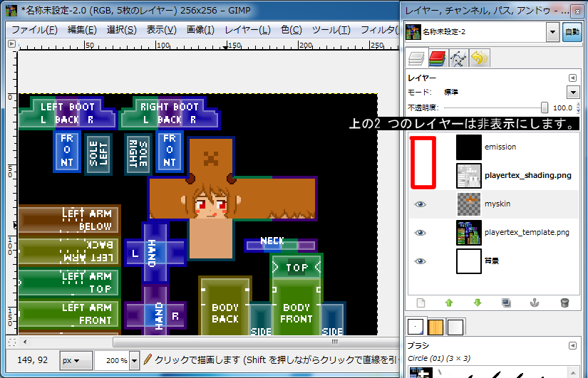Anchor the floating layer
588x378 pixels.
(x=535, y=303)
